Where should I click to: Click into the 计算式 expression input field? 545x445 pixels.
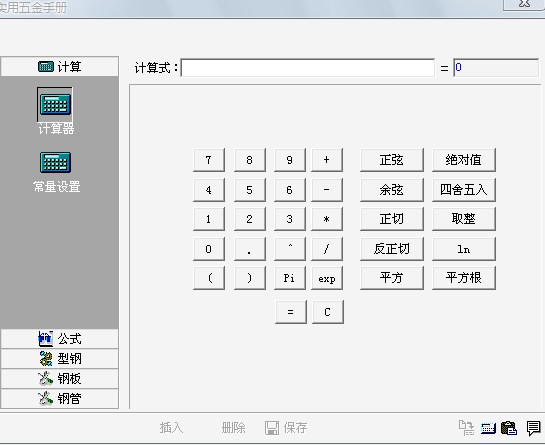pos(308,68)
